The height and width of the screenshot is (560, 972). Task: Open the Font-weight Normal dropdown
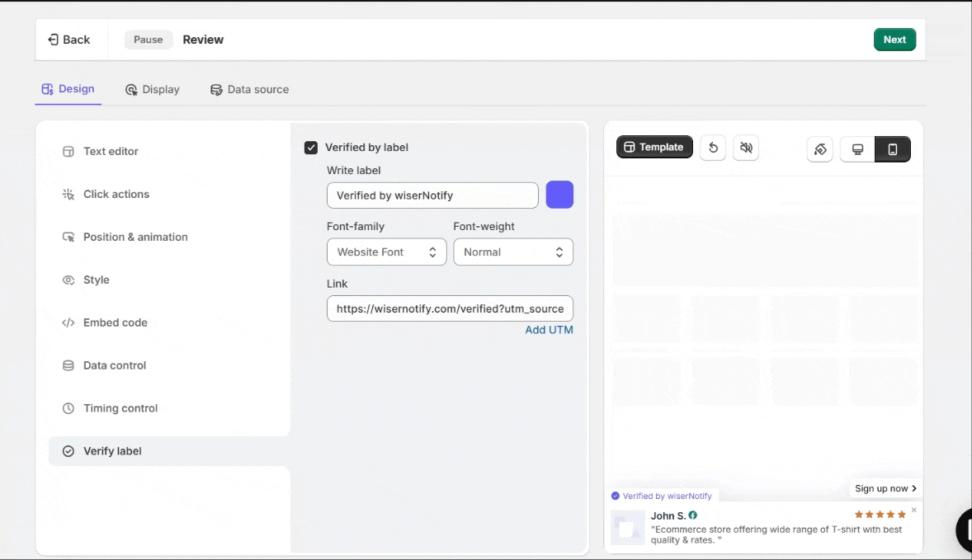point(513,252)
